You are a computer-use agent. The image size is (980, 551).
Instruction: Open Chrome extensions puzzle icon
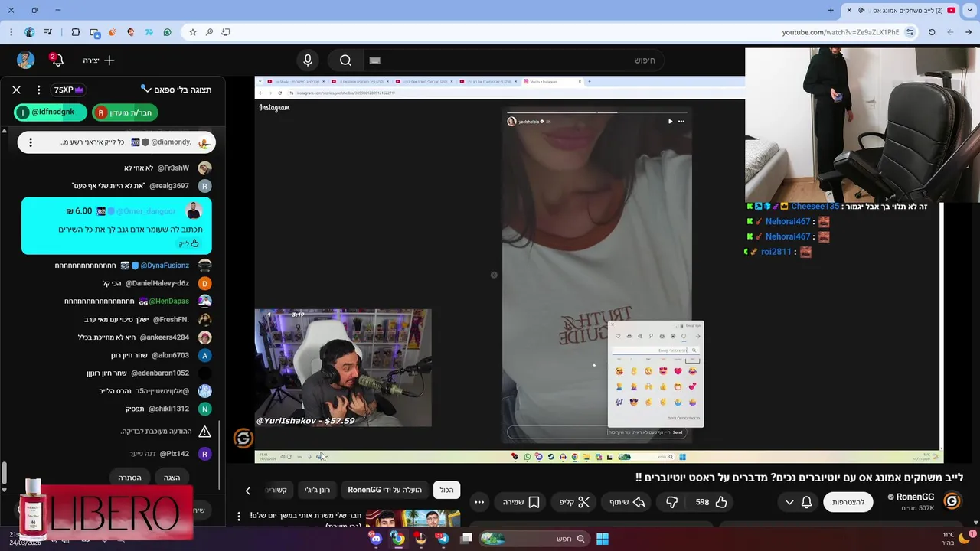(75, 32)
